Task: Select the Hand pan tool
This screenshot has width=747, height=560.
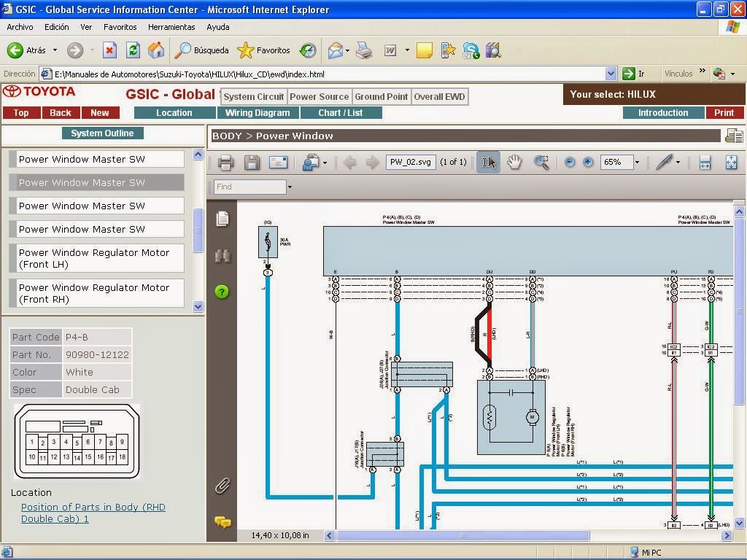Action: 514,163
